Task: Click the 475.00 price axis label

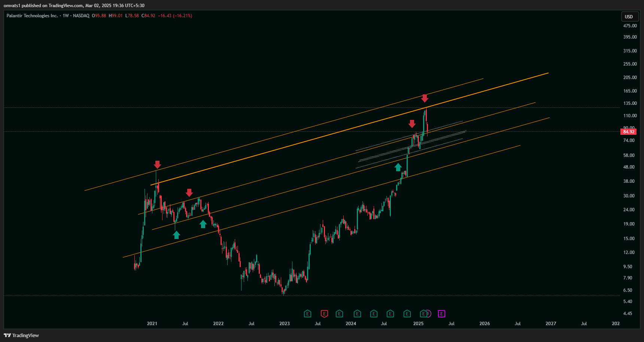Action: (x=630, y=26)
